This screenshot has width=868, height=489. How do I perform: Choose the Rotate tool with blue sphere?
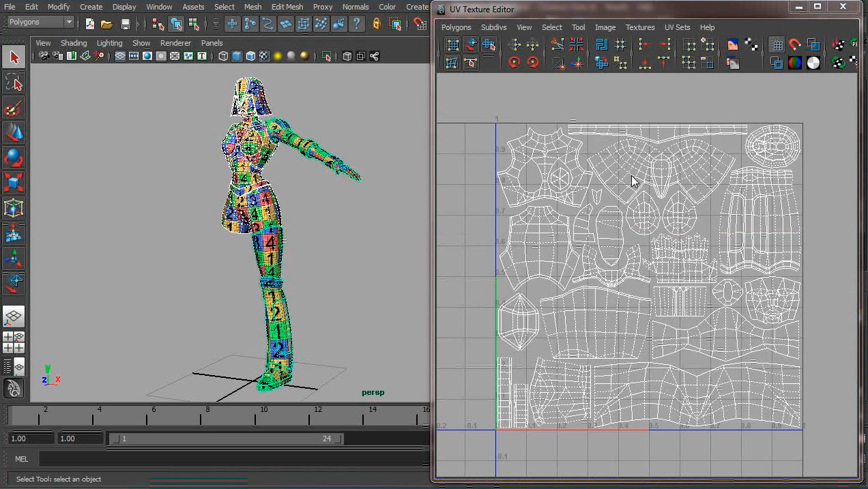click(x=14, y=158)
